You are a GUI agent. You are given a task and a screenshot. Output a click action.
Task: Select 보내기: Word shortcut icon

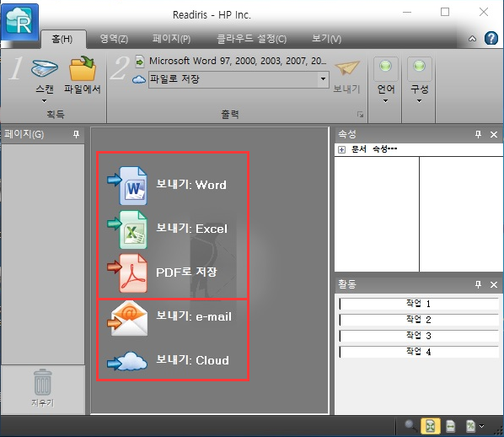click(127, 186)
